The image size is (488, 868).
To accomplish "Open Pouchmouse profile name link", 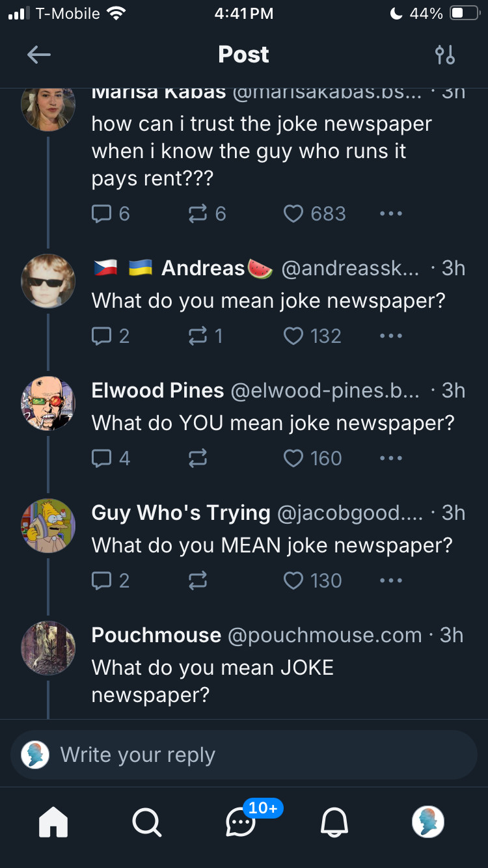I will tap(156, 635).
